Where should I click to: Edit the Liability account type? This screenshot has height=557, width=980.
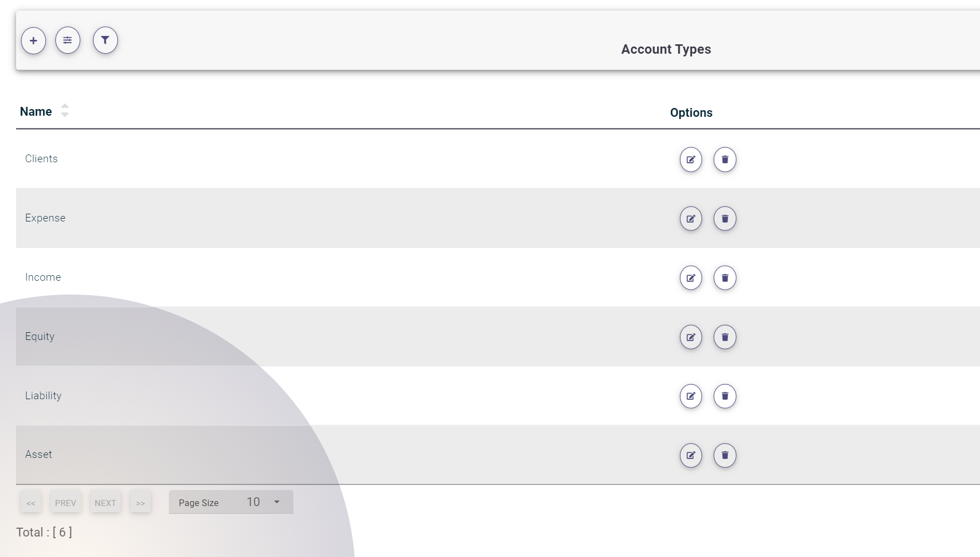point(690,396)
